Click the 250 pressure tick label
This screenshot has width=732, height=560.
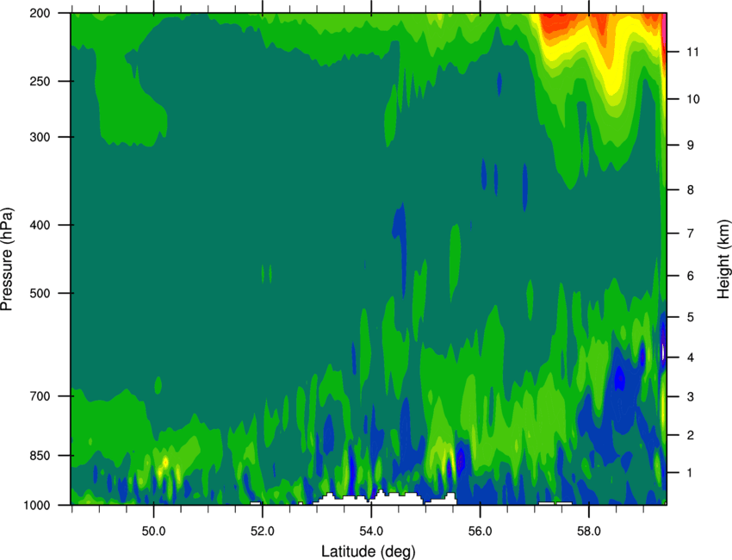point(40,81)
